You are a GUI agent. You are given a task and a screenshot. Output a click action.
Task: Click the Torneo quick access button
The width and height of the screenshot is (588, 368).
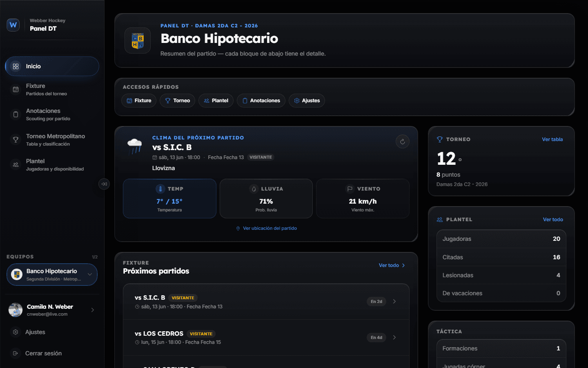pos(178,101)
